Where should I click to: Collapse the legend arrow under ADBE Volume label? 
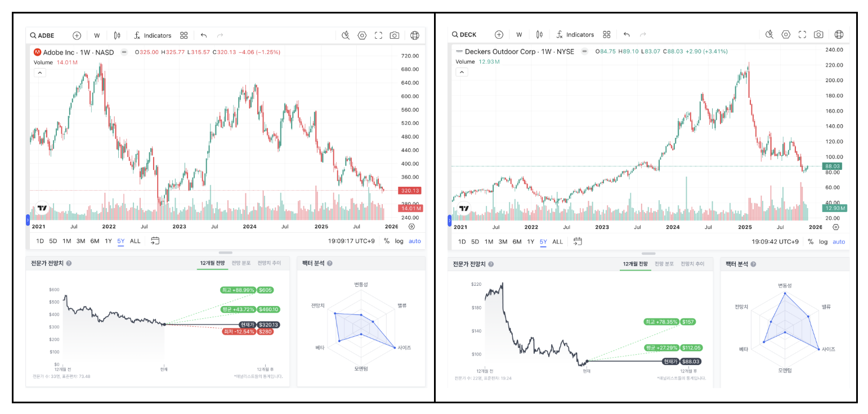(39, 73)
